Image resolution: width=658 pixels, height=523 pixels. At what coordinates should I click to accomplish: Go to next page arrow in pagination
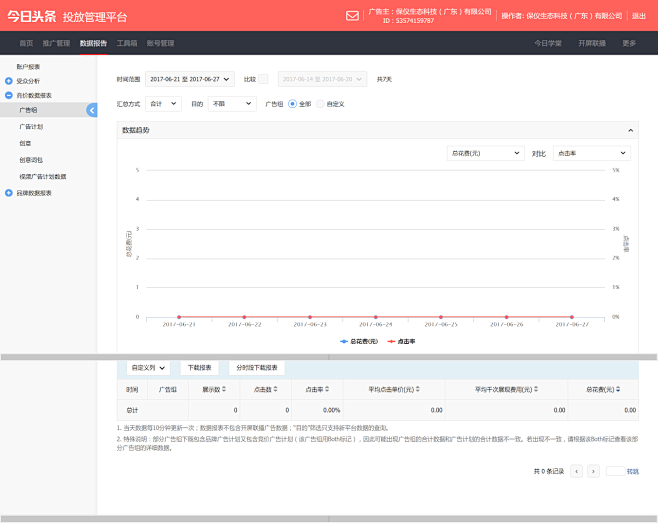tap(594, 470)
